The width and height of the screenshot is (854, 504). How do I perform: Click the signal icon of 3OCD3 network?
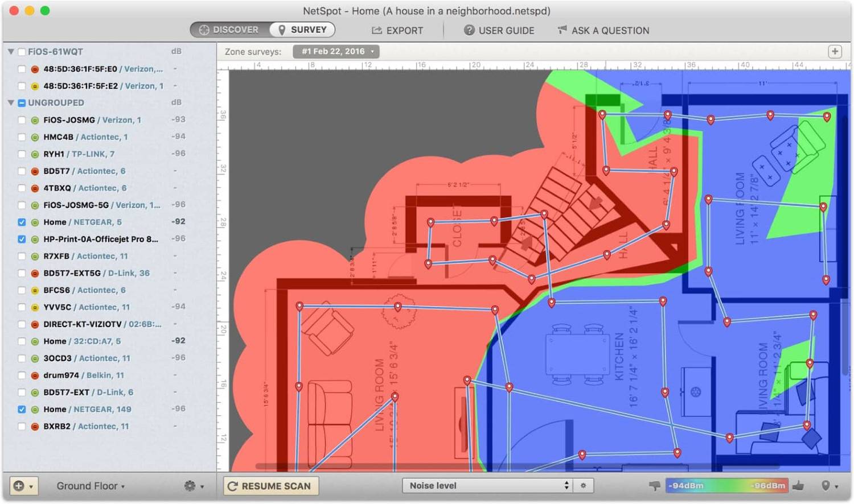click(35, 358)
